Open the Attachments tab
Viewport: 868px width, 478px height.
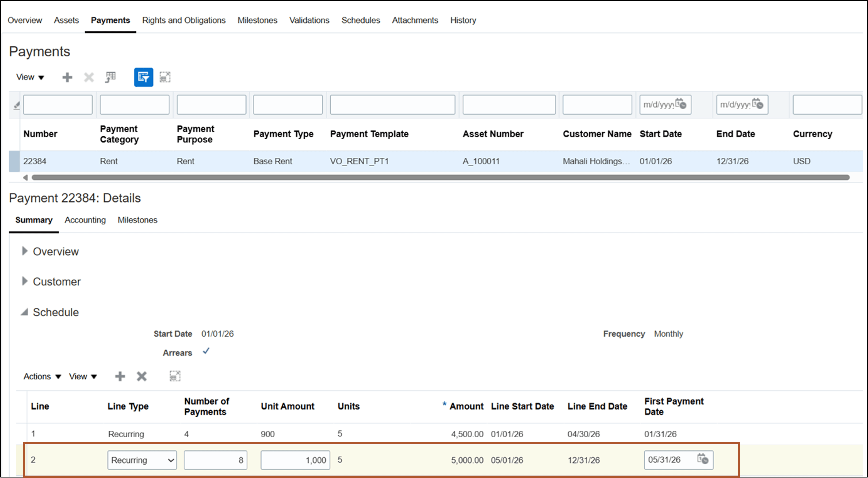pyautogui.click(x=415, y=20)
